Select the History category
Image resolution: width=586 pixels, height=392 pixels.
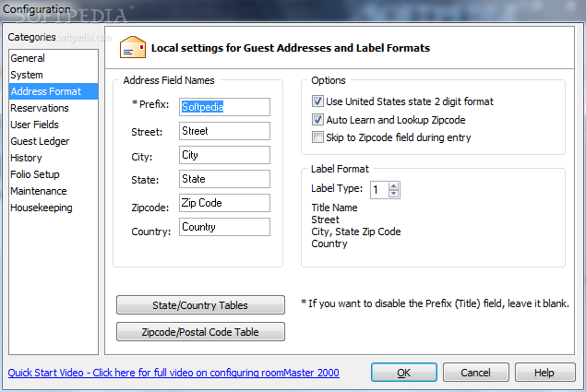pyautogui.click(x=54, y=158)
